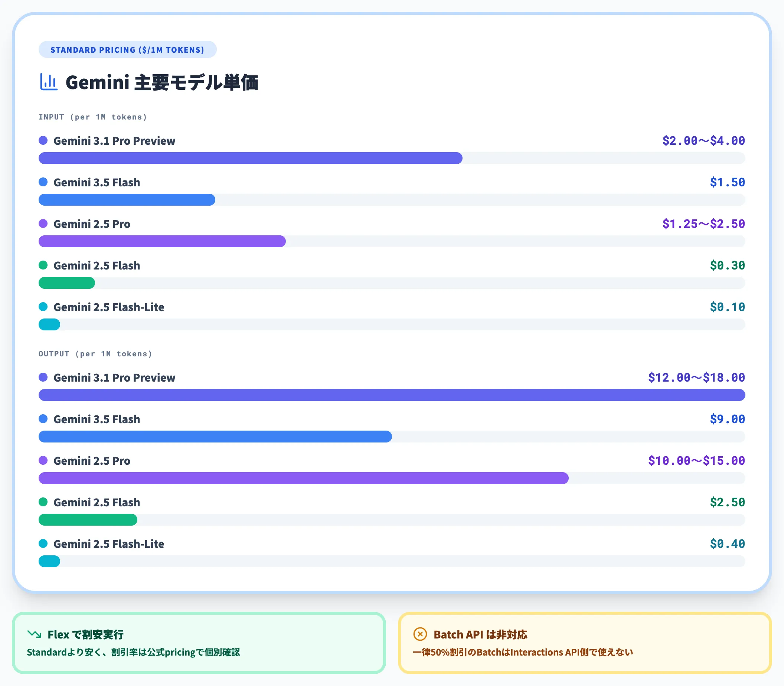Click the bar chart icon beside the Gemini title

click(49, 82)
